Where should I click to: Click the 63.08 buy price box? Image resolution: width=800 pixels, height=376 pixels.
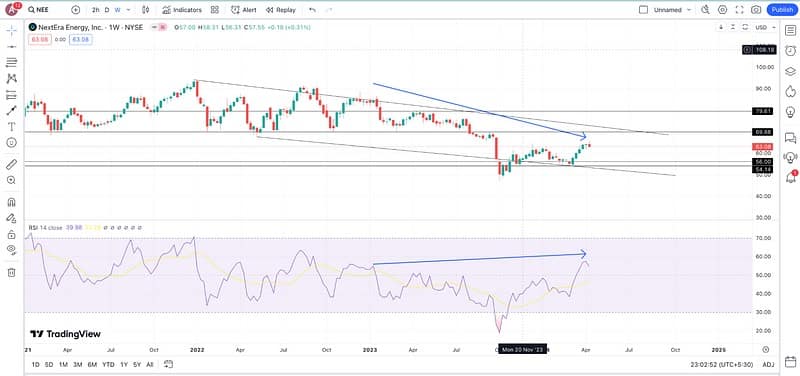tap(81, 39)
